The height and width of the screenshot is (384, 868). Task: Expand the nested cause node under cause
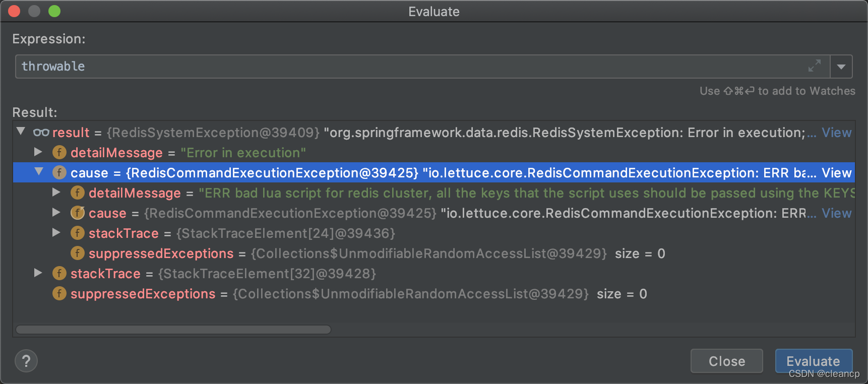point(56,212)
